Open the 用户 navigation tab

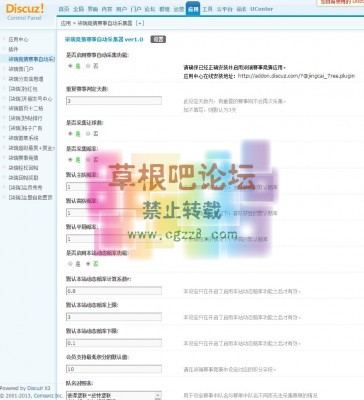tap(121, 9)
